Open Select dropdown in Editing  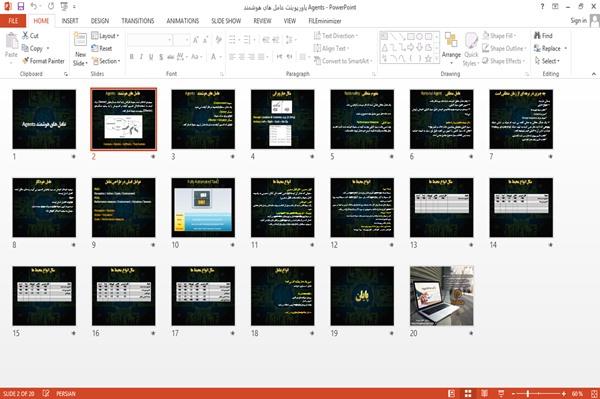point(547,61)
